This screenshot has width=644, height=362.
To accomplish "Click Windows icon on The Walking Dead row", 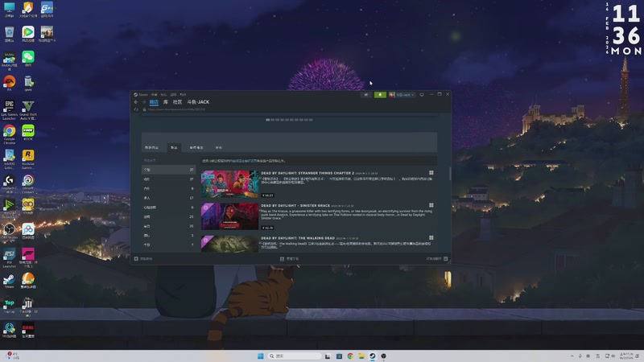I will click(431, 237).
